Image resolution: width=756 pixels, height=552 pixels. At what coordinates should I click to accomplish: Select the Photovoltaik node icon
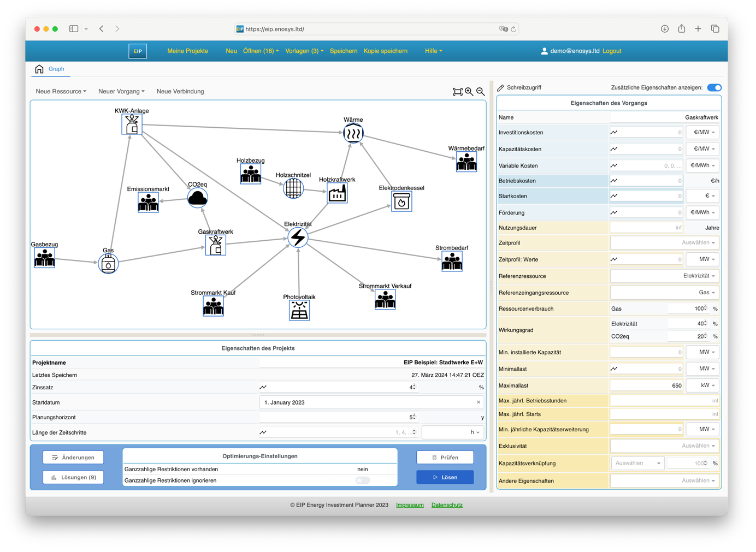point(299,310)
